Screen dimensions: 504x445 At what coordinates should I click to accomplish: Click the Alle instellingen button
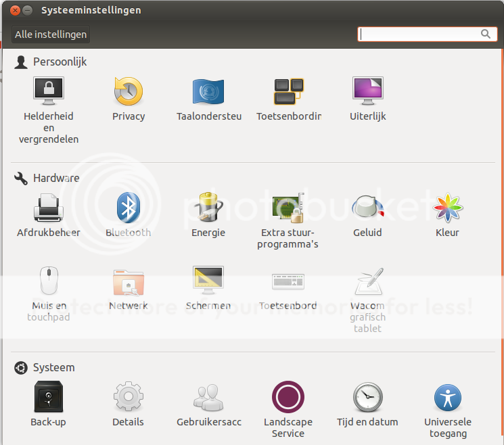click(51, 34)
